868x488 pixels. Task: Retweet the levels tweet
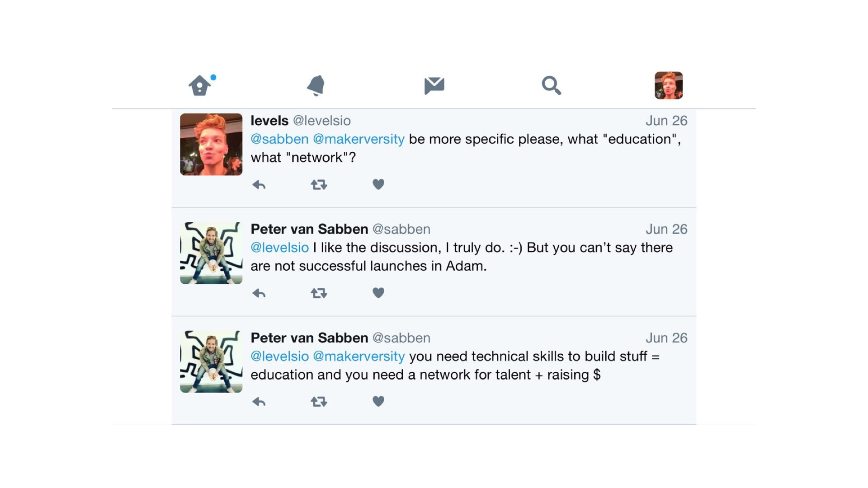[x=319, y=185]
